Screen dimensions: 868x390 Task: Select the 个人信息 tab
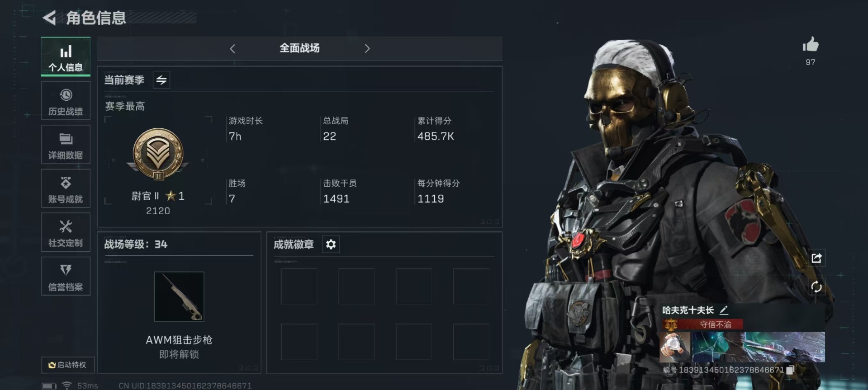coord(66,56)
